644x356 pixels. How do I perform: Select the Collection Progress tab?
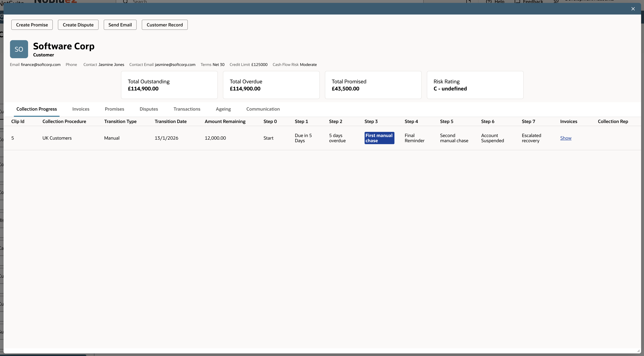(37, 109)
